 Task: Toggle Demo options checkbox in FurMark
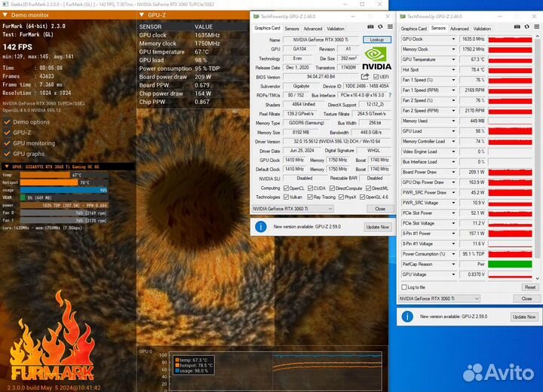coord(7,122)
